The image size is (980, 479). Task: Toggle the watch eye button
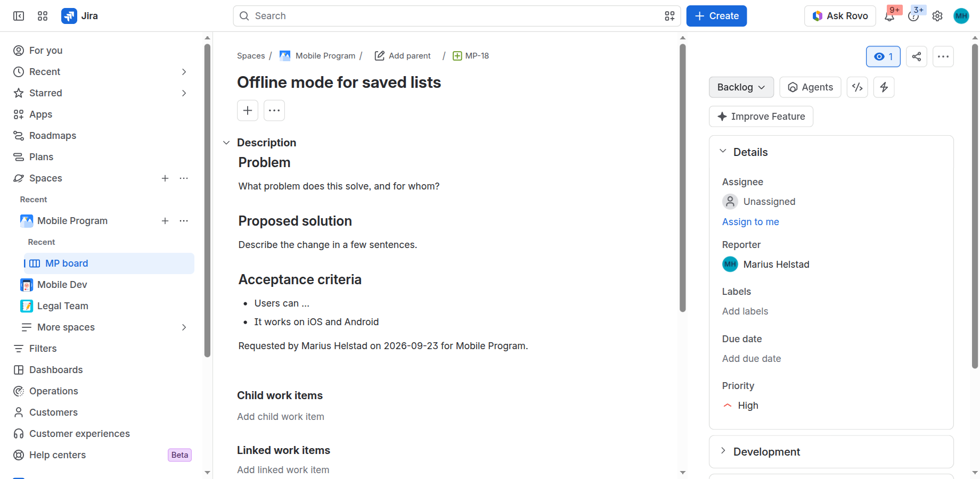[x=884, y=56]
